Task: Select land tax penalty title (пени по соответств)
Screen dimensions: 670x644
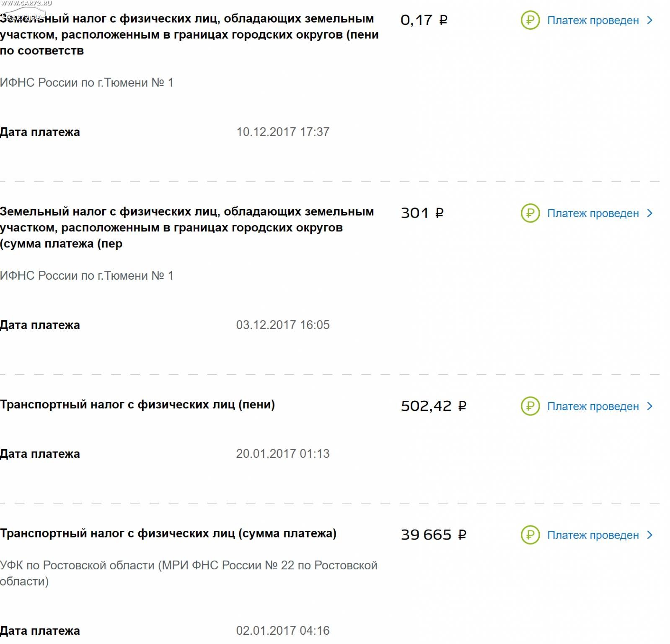Action: (x=189, y=34)
